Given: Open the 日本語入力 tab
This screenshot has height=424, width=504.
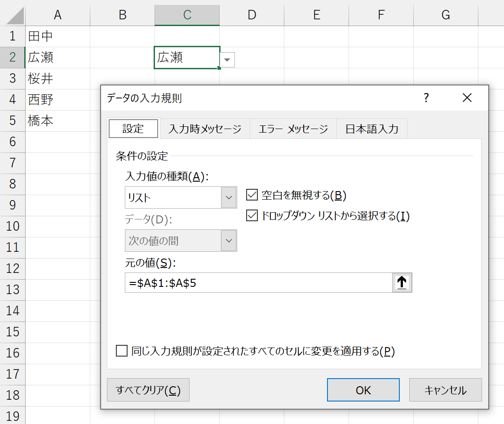Looking at the screenshot, I should click(x=371, y=129).
